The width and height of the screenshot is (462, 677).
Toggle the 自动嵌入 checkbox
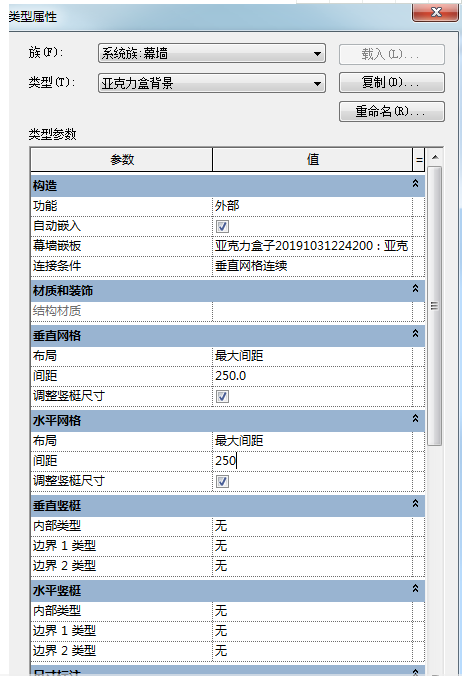click(x=222, y=226)
